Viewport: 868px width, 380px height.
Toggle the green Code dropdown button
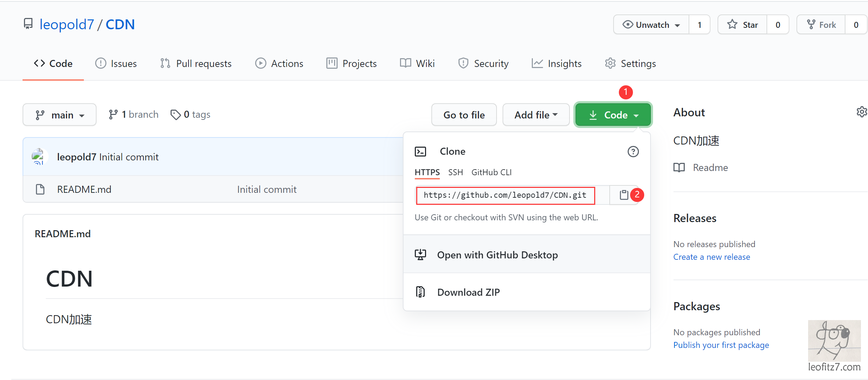click(613, 115)
